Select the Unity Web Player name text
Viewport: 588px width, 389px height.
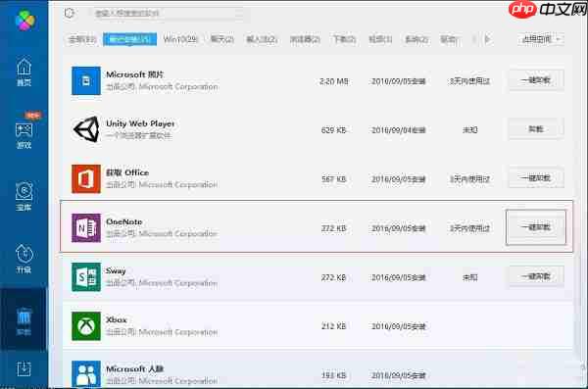tap(140, 123)
